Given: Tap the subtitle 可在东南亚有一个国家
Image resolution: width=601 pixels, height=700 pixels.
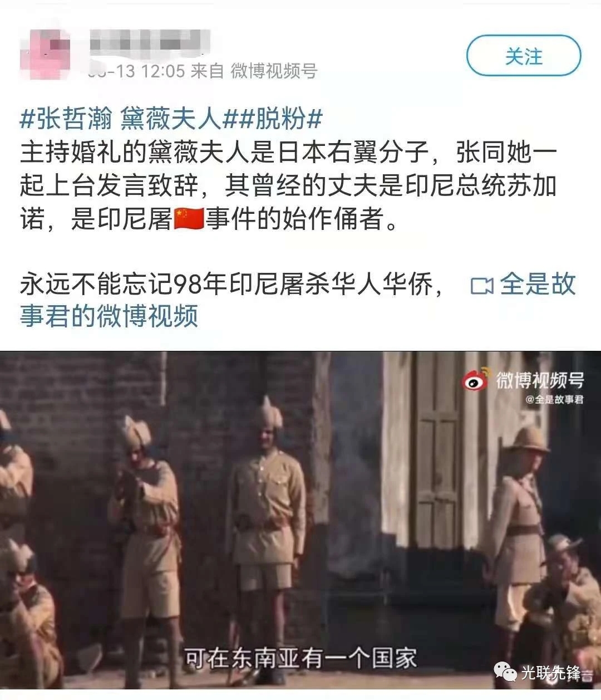Looking at the screenshot, I should (x=300, y=659).
